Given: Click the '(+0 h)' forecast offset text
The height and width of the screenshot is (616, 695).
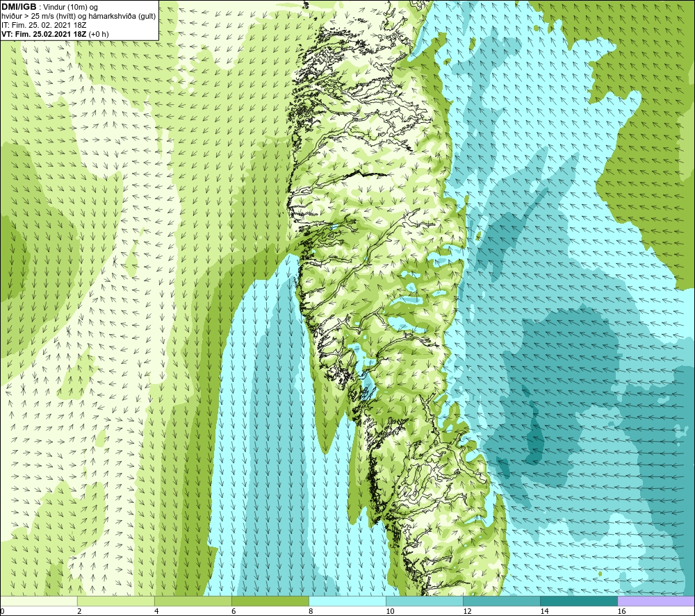Looking at the screenshot, I should click(x=99, y=34).
